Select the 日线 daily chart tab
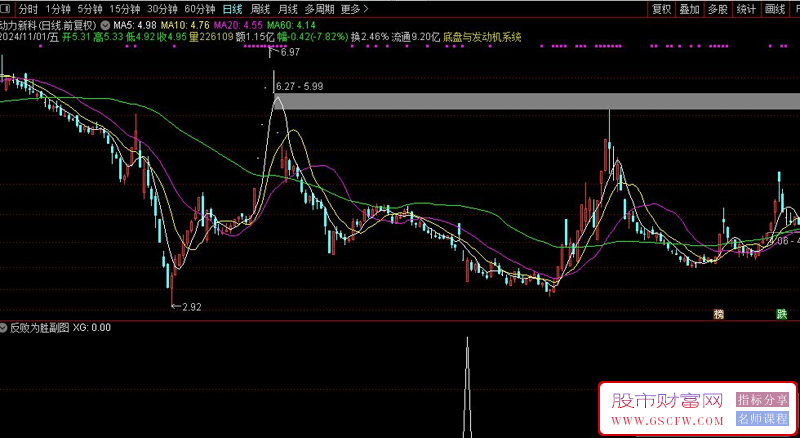 (x=232, y=9)
